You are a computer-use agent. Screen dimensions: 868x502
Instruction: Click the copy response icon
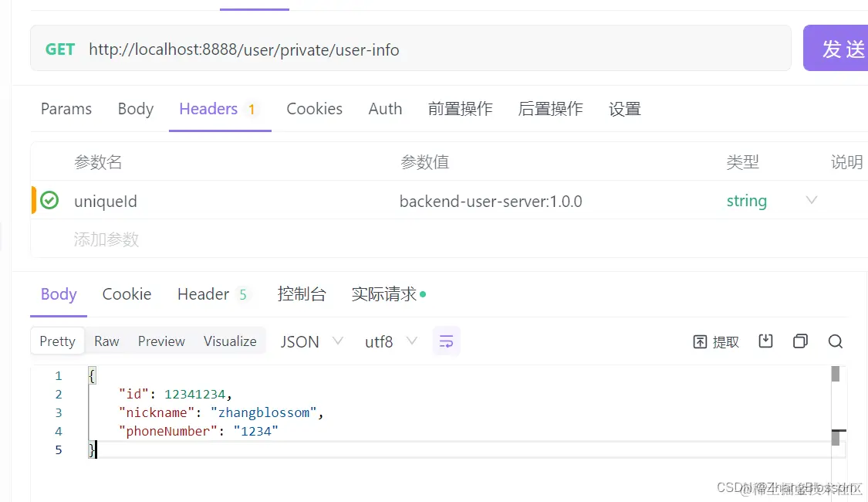[x=800, y=341]
